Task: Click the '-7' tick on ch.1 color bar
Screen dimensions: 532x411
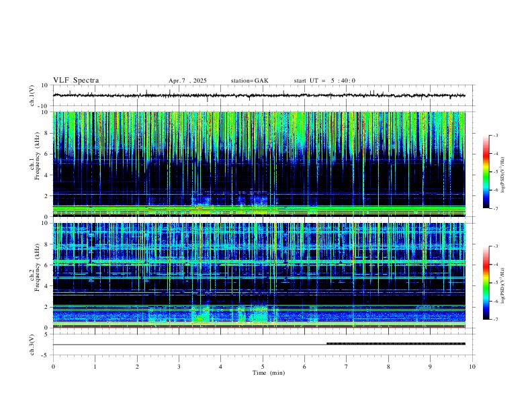Action: click(495, 208)
